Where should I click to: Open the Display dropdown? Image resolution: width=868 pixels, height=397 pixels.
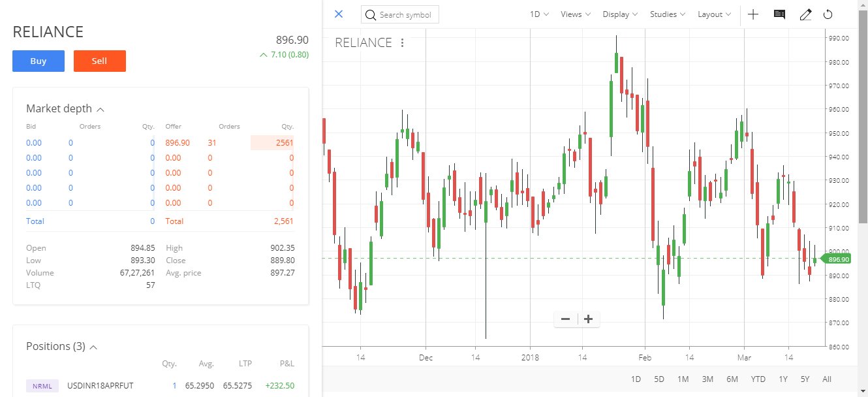click(621, 14)
